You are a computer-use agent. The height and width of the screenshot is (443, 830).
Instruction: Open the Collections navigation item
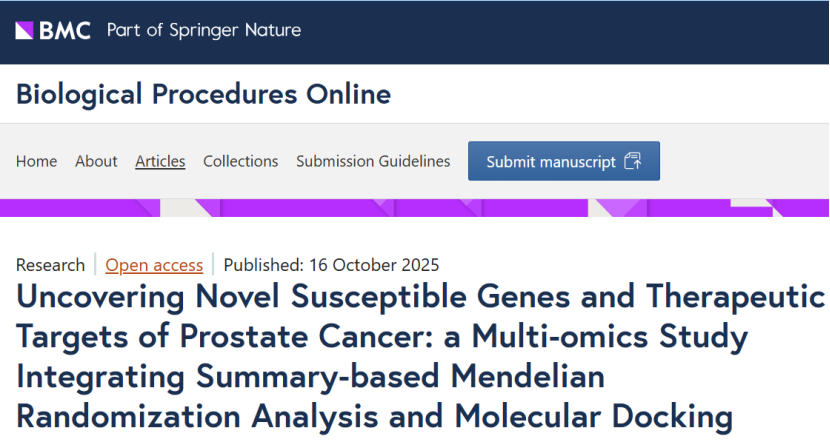click(240, 161)
